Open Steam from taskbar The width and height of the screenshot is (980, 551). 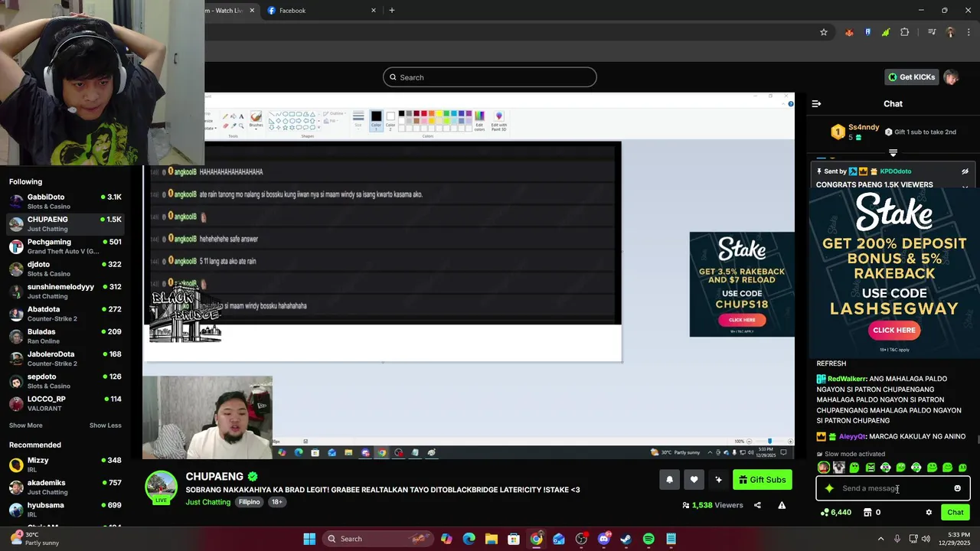(626, 539)
